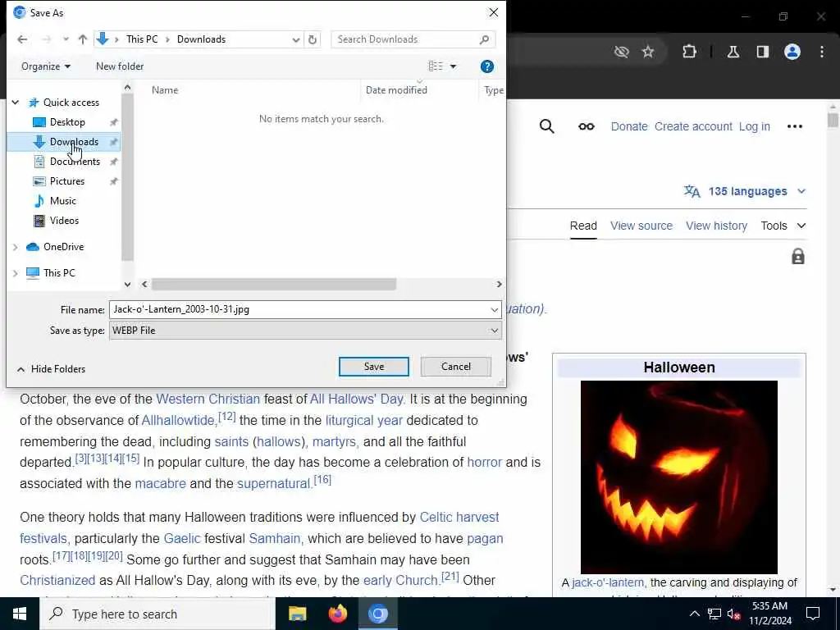Image resolution: width=840 pixels, height=630 pixels.
Task: Switch to View source tab
Action: [641, 226]
